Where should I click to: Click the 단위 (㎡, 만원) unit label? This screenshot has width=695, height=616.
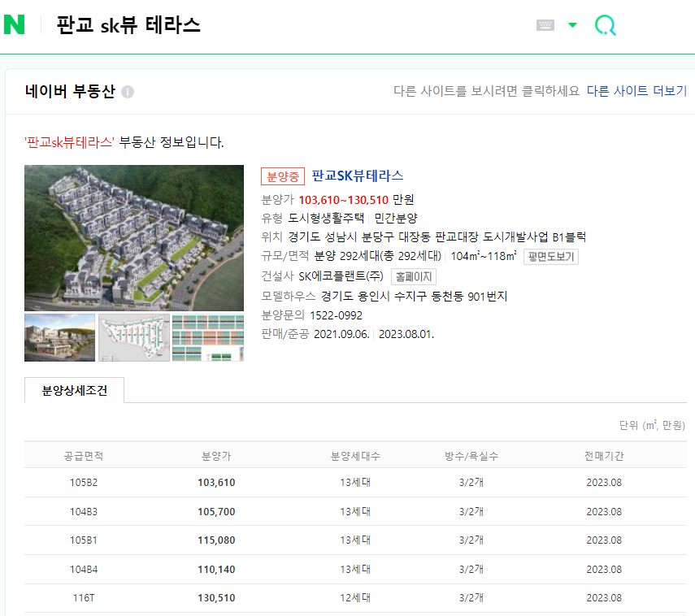652,426
